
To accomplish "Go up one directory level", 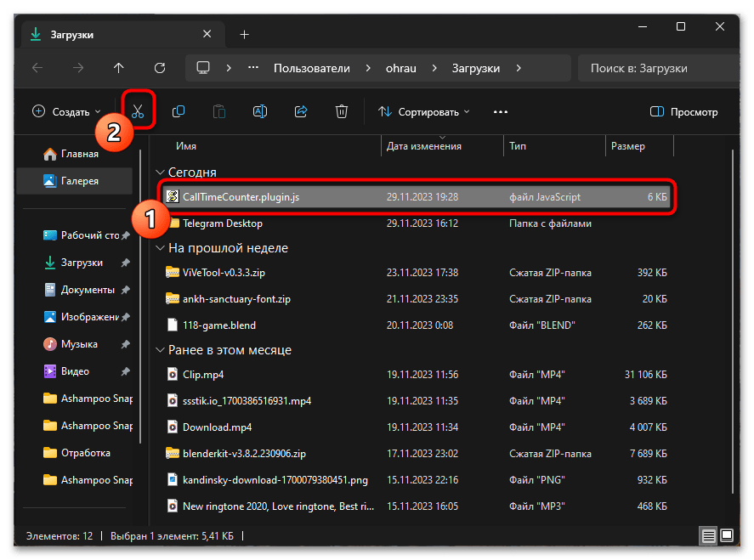I will [x=119, y=68].
